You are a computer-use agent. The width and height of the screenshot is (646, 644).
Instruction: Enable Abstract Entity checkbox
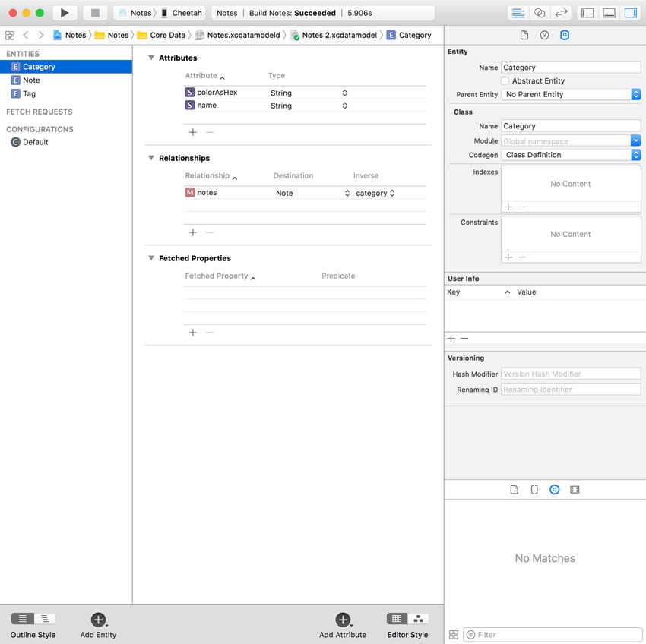(x=505, y=80)
